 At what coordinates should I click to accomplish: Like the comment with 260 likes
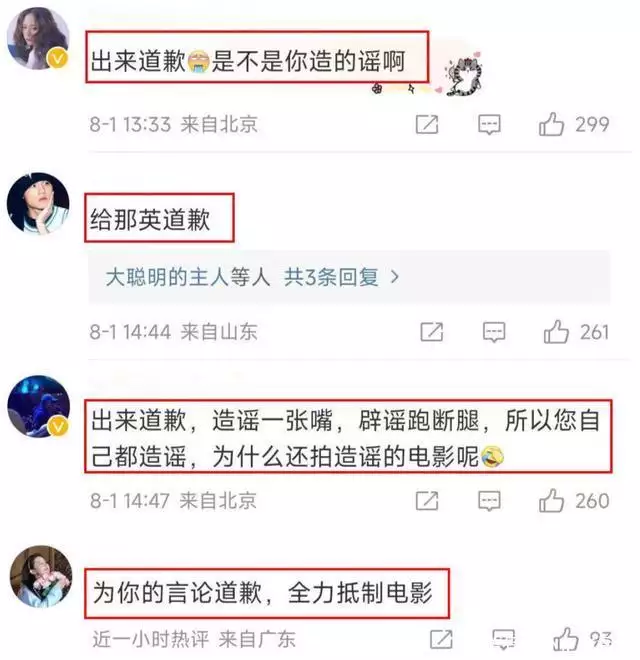551,500
